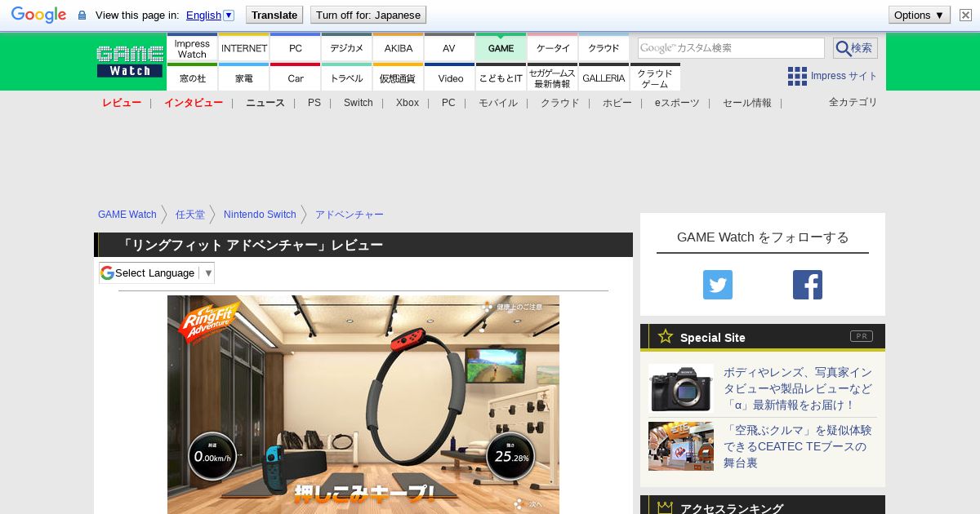
Task: Focus the Google custom search field
Action: (731, 48)
